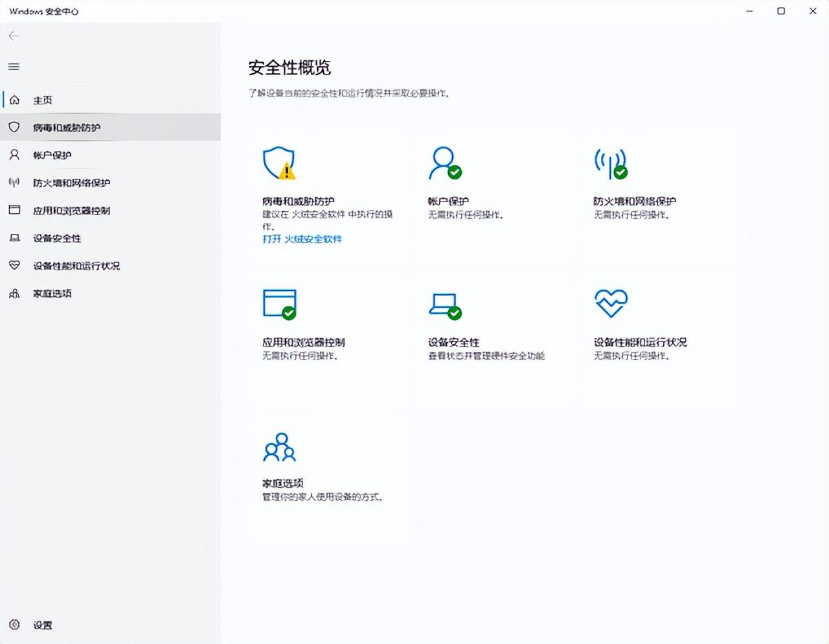Click the 设备性能和运行状况 card title

[x=640, y=342]
